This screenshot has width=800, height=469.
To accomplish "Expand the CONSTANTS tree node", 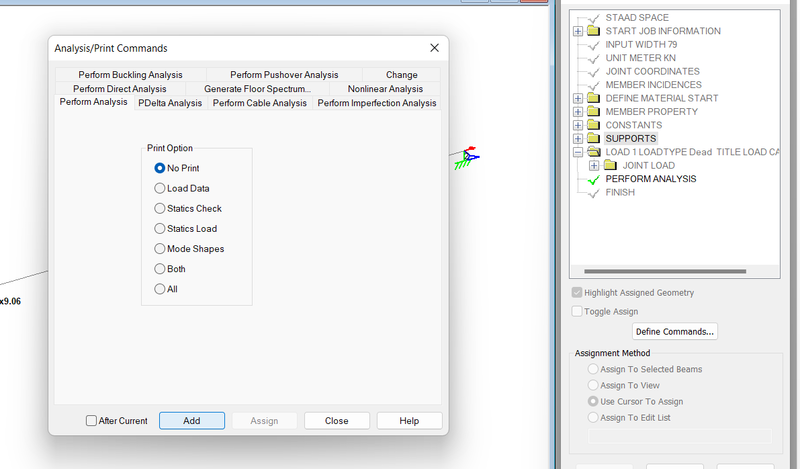I will tap(578, 125).
